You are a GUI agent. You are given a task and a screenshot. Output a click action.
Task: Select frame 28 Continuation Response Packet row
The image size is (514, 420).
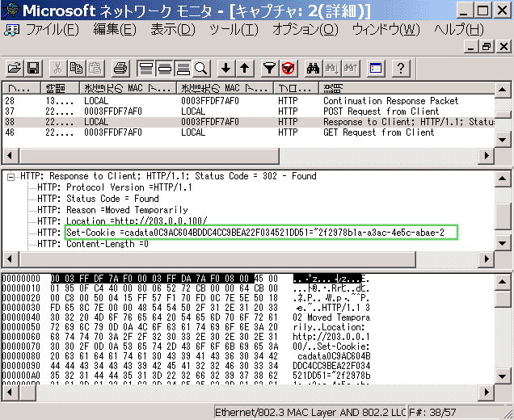pyautogui.click(x=248, y=101)
